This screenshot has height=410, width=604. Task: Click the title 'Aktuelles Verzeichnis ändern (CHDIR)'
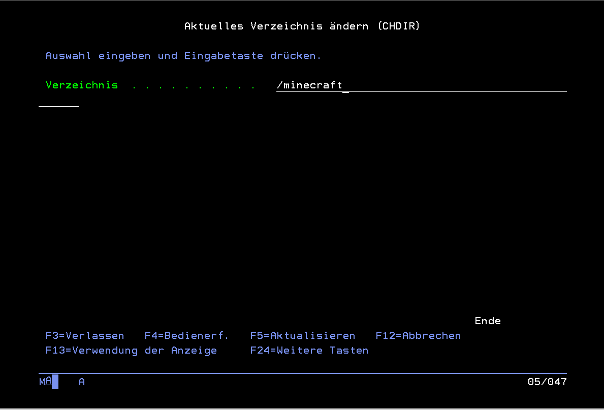[302, 26]
